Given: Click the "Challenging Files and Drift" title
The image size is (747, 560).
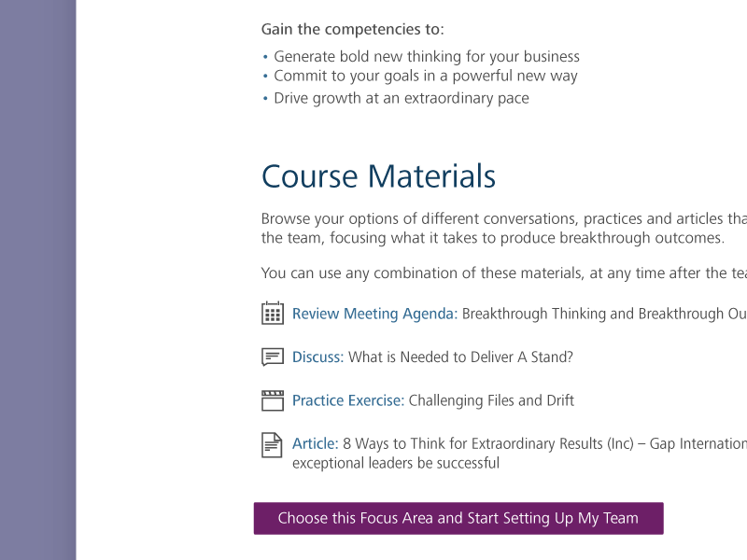Looking at the screenshot, I should point(491,400).
